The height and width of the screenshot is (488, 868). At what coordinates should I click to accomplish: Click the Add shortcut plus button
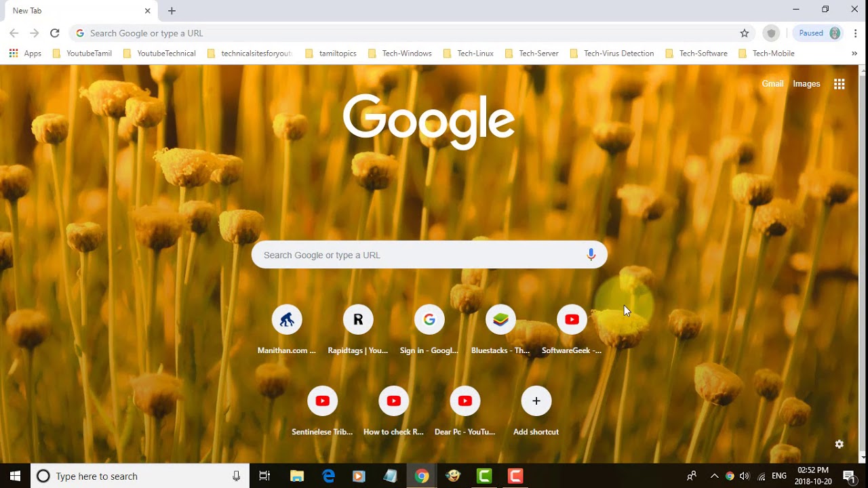point(536,401)
